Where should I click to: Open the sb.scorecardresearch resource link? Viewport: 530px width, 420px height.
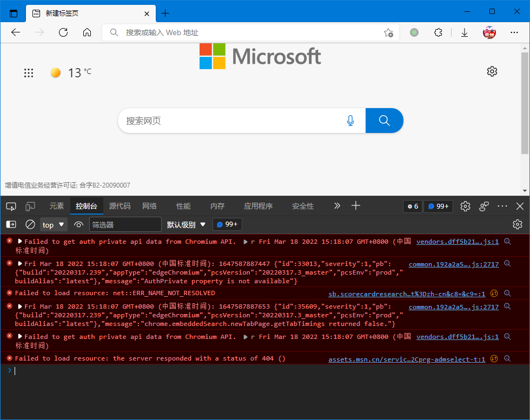[x=407, y=294]
